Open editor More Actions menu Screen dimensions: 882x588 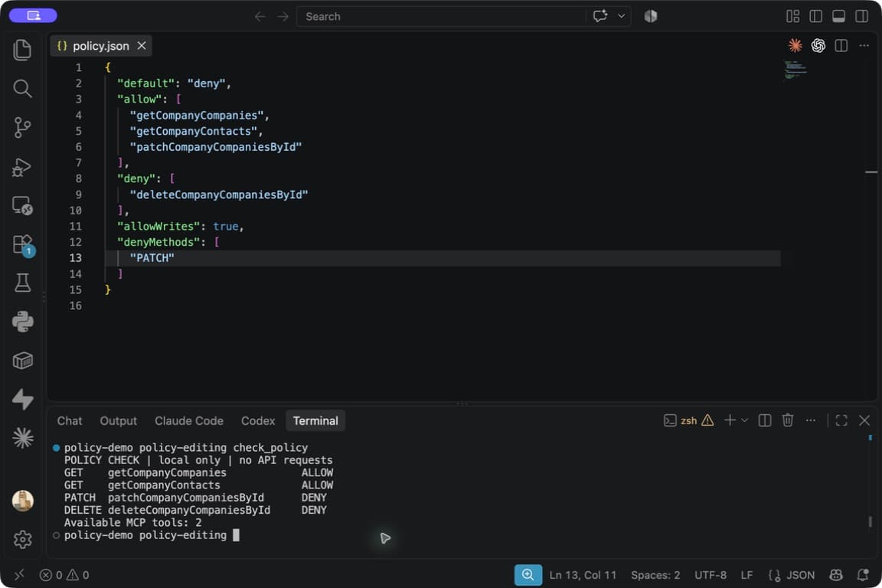click(864, 46)
